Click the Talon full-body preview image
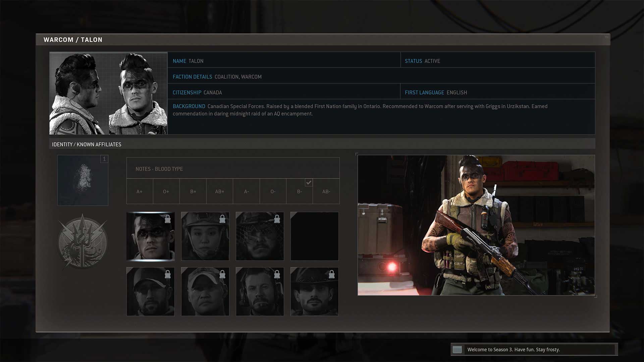This screenshot has width=644, height=362. click(476, 225)
